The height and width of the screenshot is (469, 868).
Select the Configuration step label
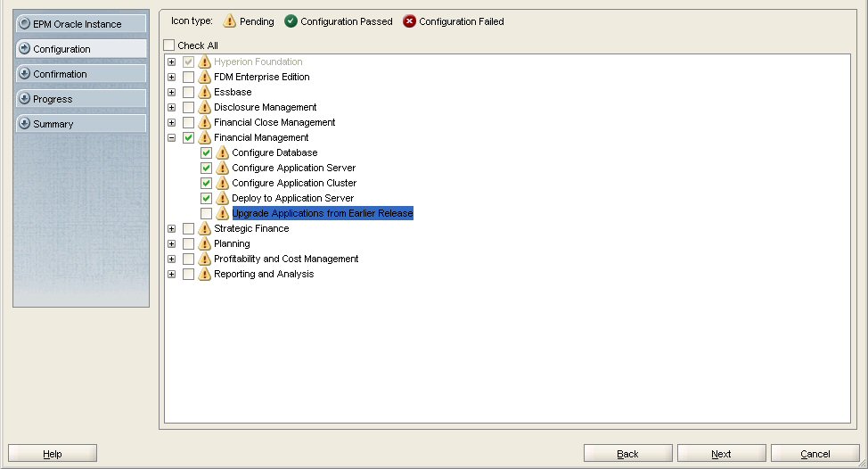pos(61,49)
